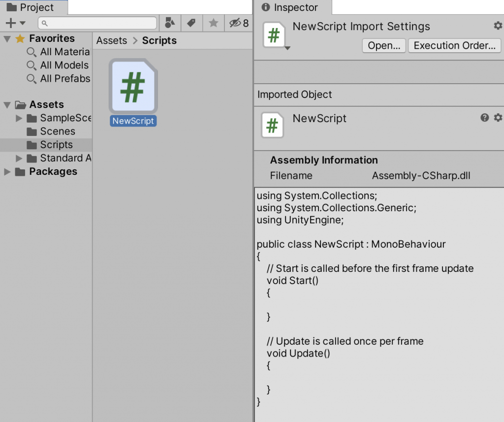The width and height of the screenshot is (504, 422).
Task: Collapse the Assets folder tree
Action: pos(7,105)
